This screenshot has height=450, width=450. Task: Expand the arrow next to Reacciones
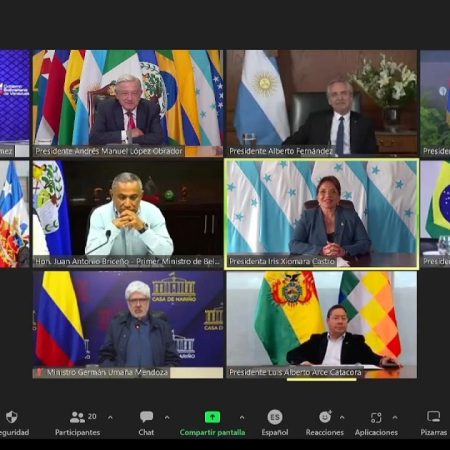(x=342, y=417)
